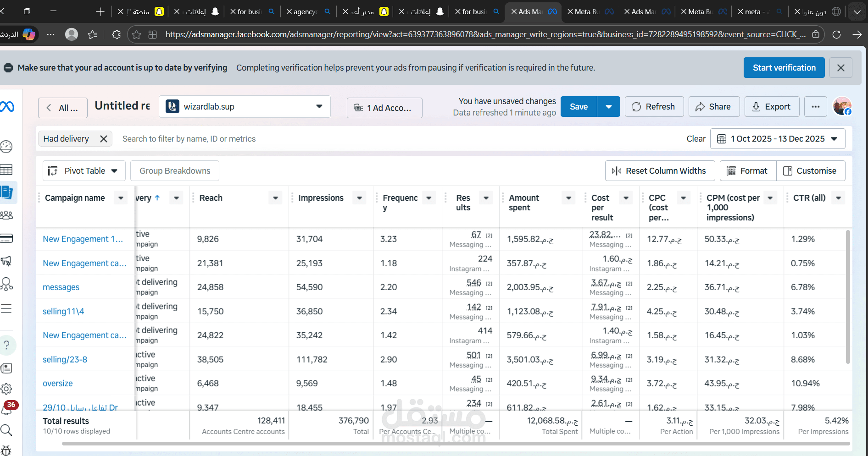Switch to the active Ads Manager browser tab
This screenshot has height=456, width=868.
point(532,11)
